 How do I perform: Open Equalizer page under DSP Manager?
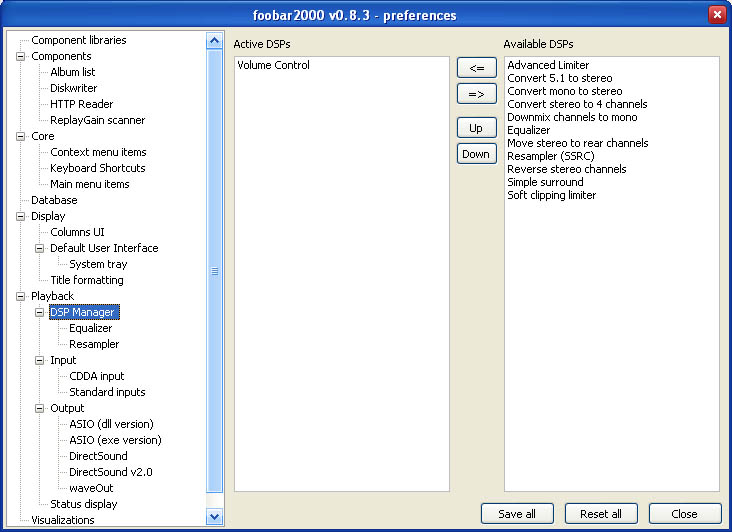[x=91, y=328]
